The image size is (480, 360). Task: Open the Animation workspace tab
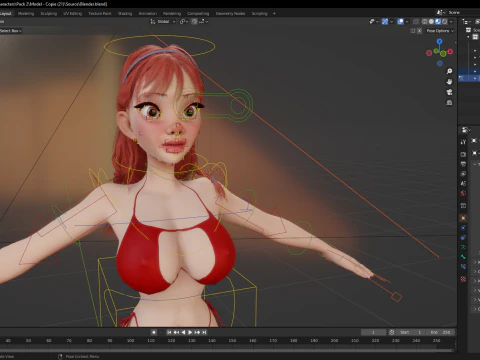[148, 14]
